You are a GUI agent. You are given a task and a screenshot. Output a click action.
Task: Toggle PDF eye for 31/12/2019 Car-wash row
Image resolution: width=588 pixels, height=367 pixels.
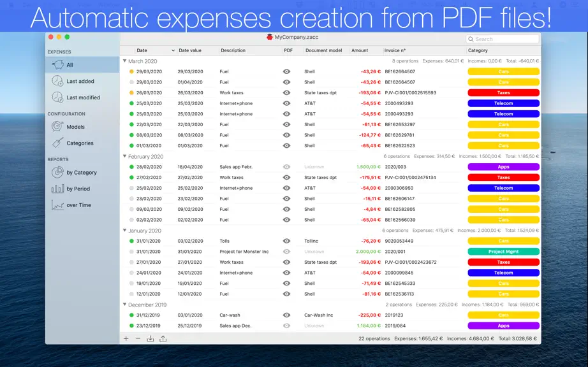click(x=286, y=315)
